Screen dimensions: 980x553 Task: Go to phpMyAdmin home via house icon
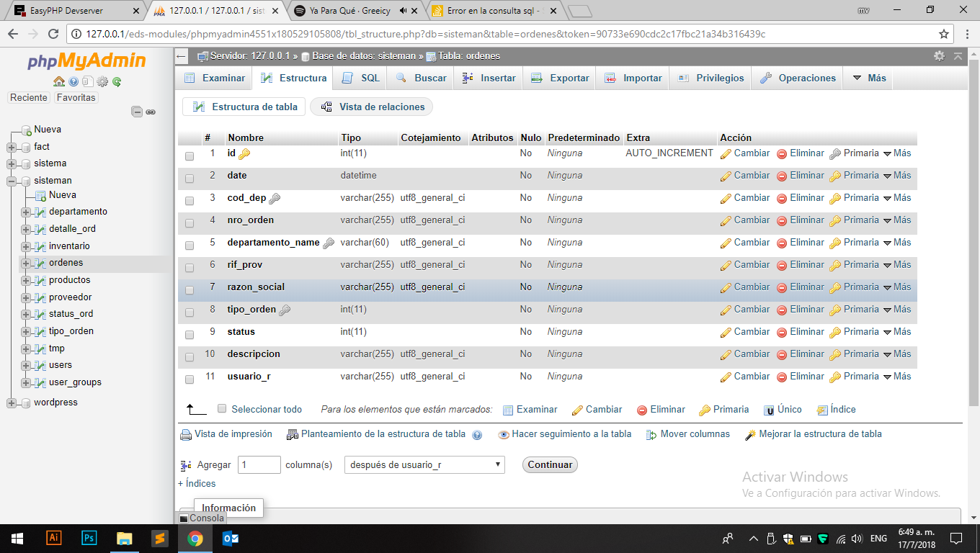(59, 82)
